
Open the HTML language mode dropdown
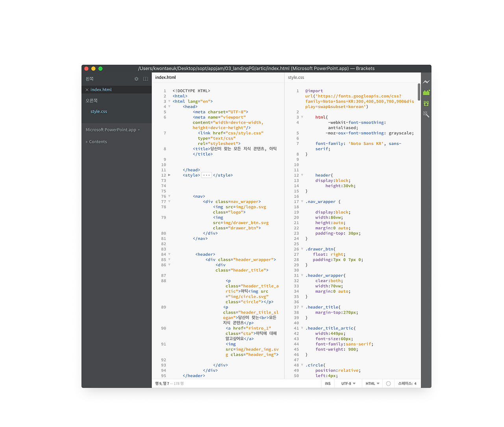pos(372,384)
